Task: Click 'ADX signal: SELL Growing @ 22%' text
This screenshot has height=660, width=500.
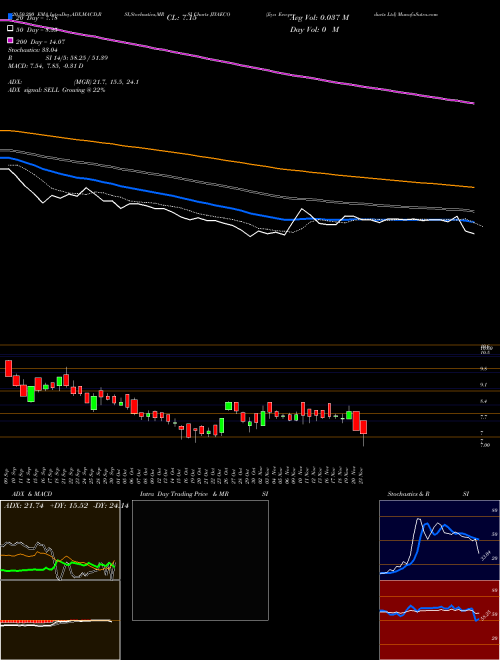Action: 56,90
